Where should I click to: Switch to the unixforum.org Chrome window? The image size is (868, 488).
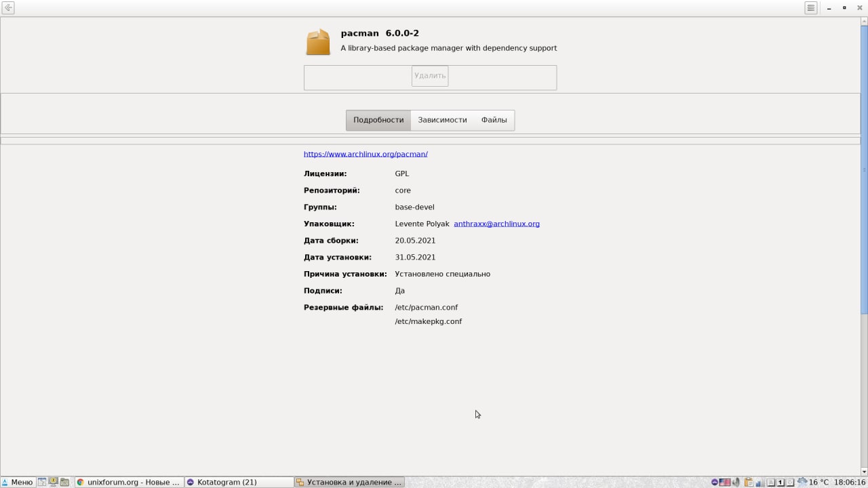(x=128, y=483)
